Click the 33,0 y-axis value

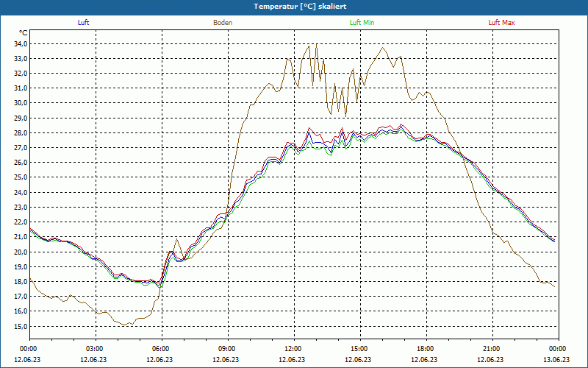pyautogui.click(x=21, y=59)
